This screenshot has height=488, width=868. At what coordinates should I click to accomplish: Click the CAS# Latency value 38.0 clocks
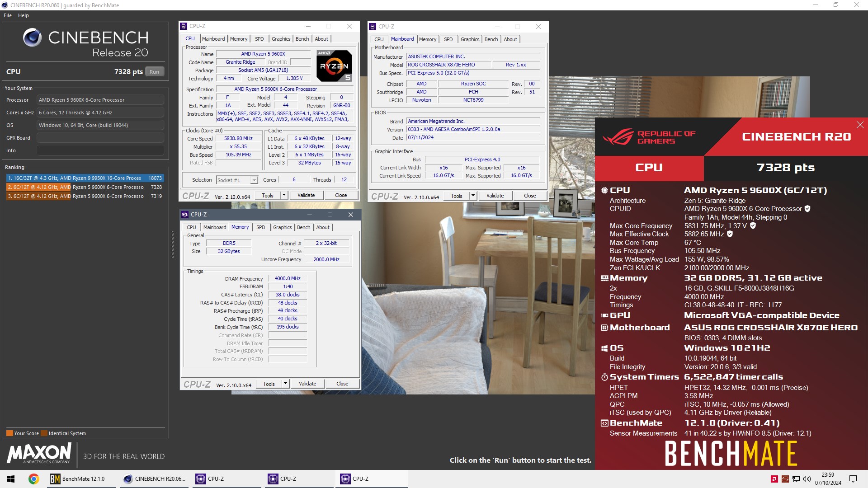tap(288, 295)
